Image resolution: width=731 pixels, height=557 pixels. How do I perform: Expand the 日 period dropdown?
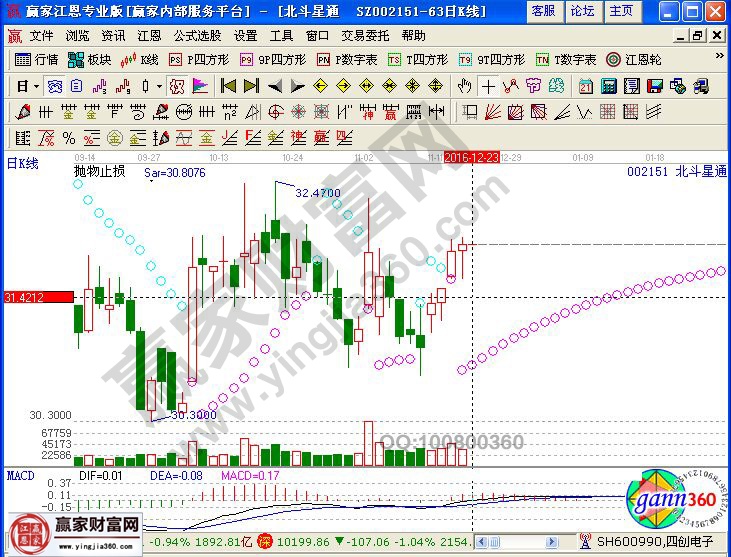(26, 85)
